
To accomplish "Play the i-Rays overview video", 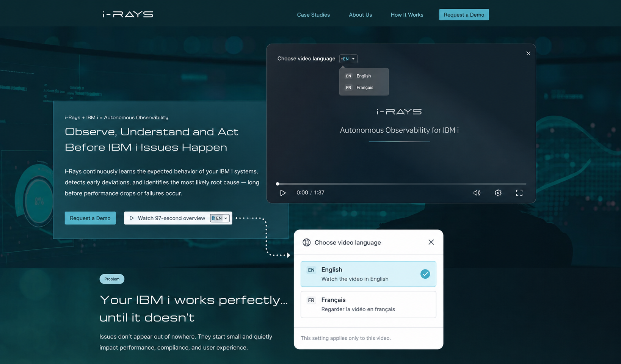I will [283, 193].
